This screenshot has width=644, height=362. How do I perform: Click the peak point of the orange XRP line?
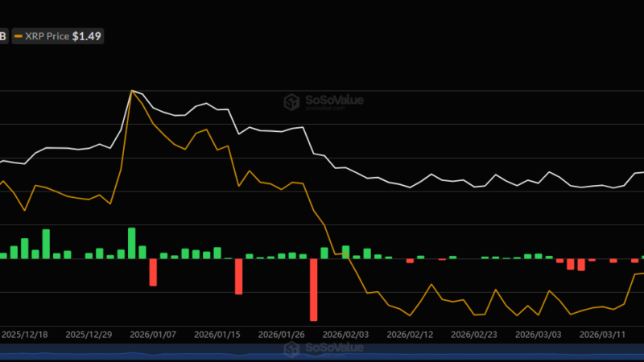pos(131,91)
